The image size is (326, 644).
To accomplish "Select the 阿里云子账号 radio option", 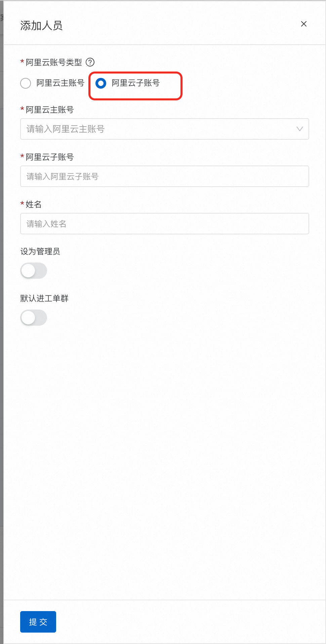I will pos(101,83).
